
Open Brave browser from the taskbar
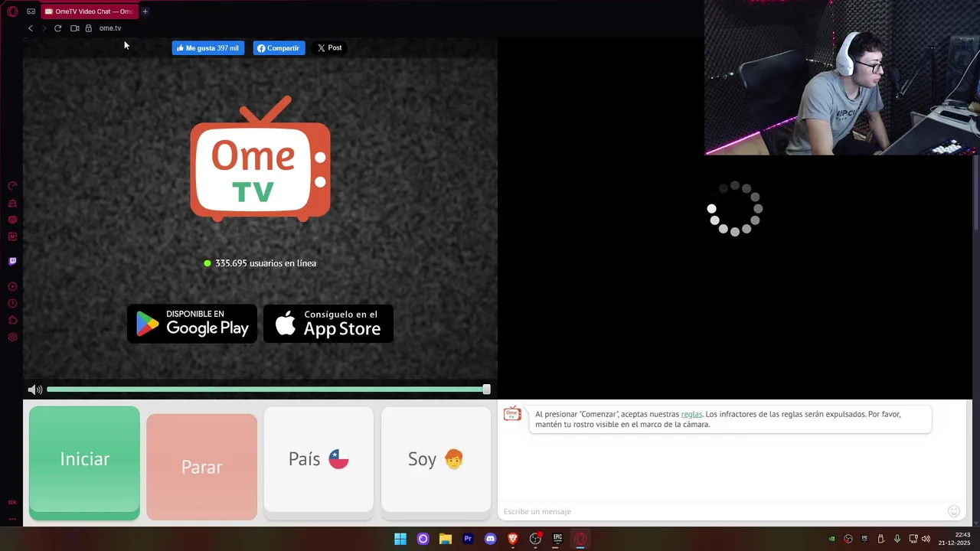pyautogui.click(x=513, y=539)
